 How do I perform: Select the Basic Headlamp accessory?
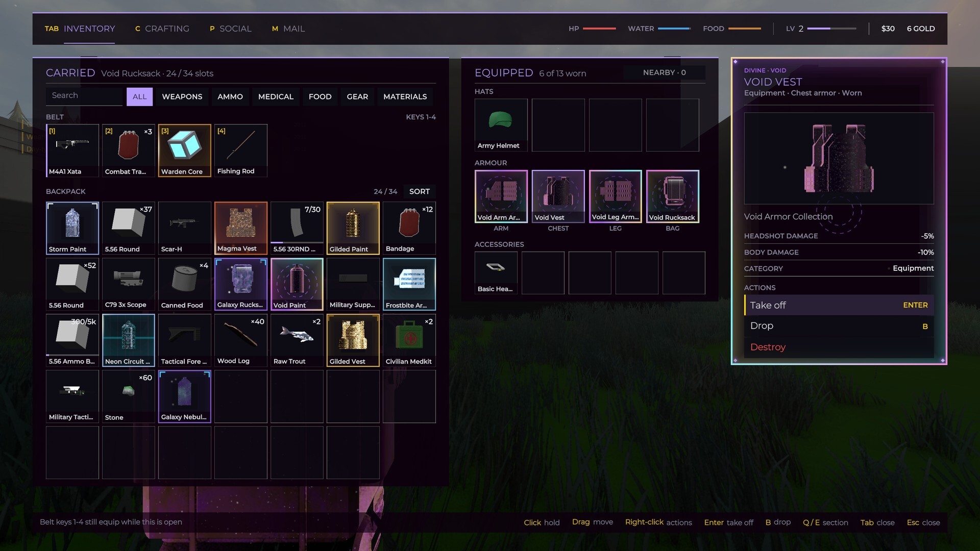coord(496,273)
